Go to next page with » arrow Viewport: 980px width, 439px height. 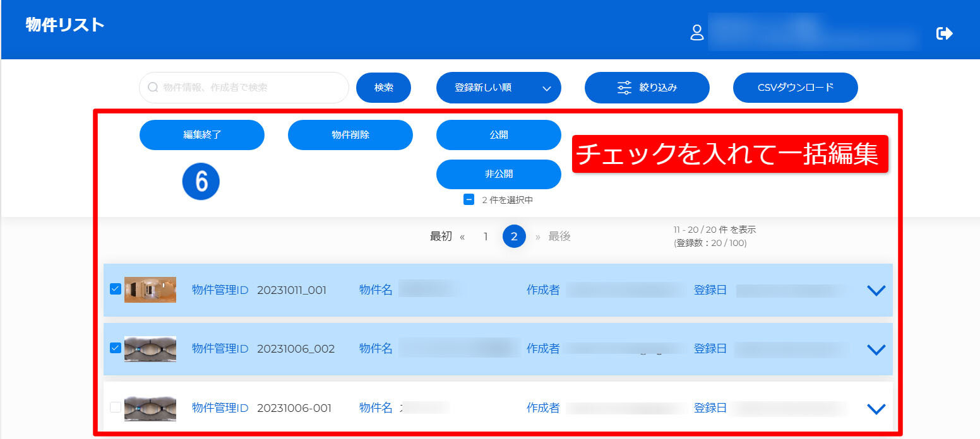538,237
